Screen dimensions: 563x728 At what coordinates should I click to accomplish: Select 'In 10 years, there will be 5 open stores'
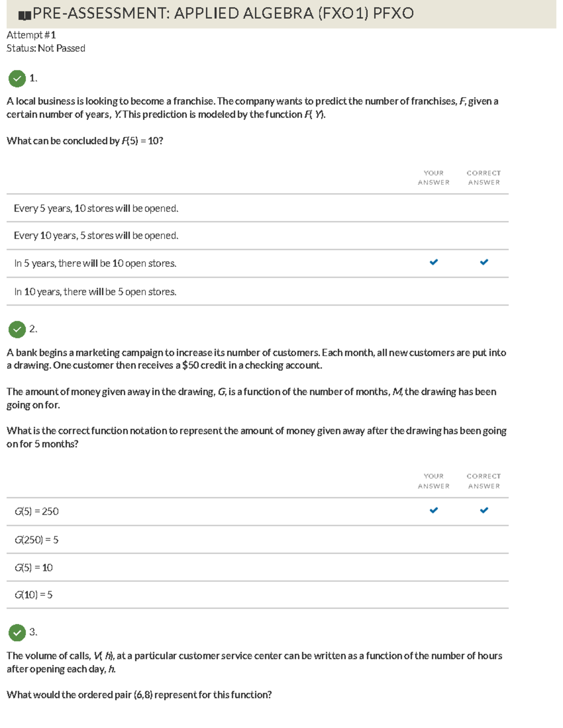[x=95, y=292]
